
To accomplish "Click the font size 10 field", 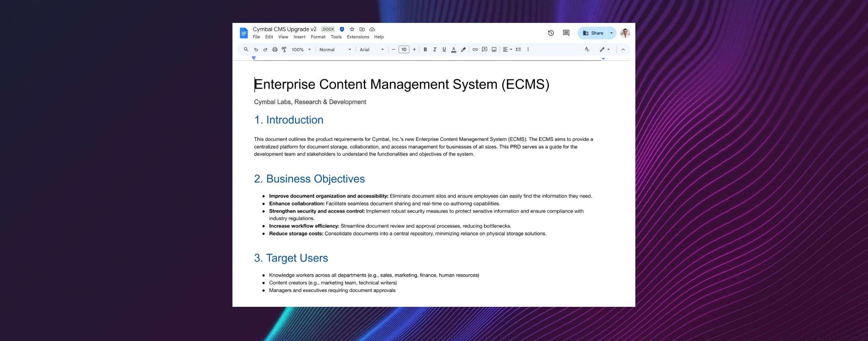I will point(404,49).
